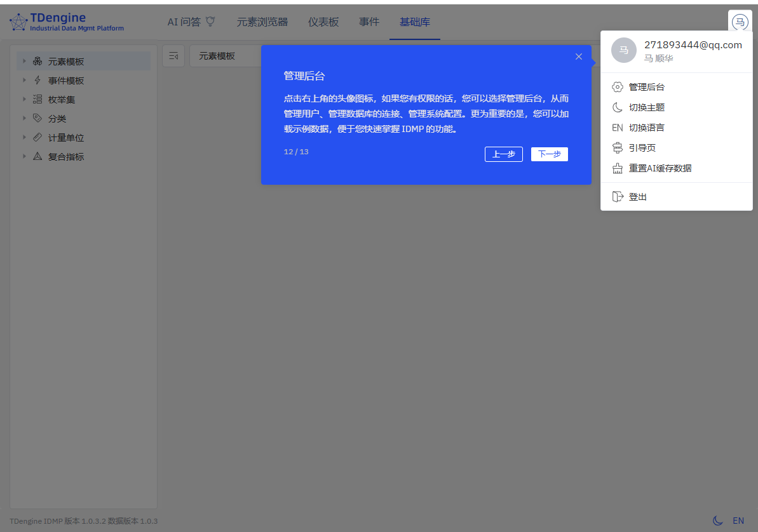Viewport: 758px width, 532px height.
Task: Click the username 马 顺华
Action: pos(658,58)
